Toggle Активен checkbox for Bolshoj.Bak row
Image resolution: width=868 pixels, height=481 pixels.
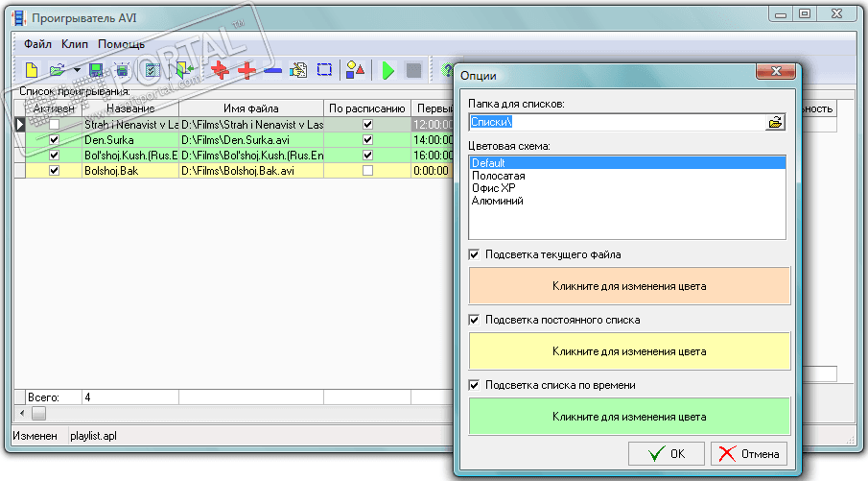tap(54, 171)
